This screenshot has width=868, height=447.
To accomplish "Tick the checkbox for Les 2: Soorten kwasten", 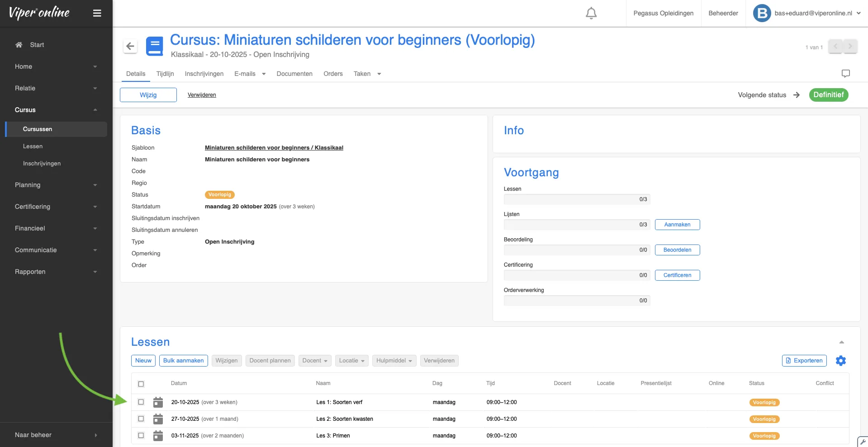I will tap(141, 419).
